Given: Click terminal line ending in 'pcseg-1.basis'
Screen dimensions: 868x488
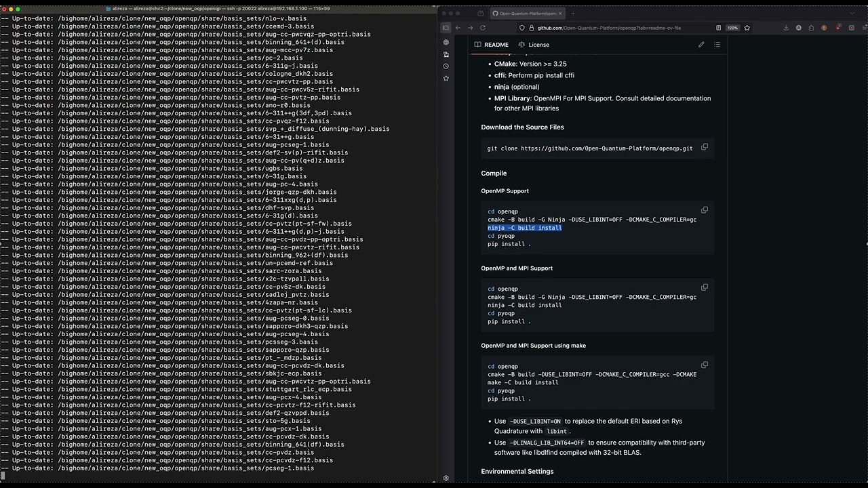Looking at the screenshot, I should coord(157,468).
